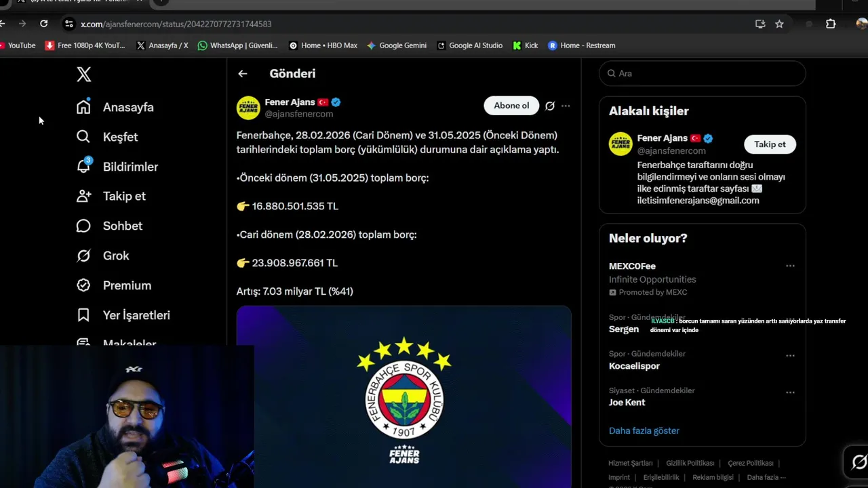Open browser extensions puzzle icon
Image resolution: width=868 pixels, height=488 pixels.
point(831,24)
